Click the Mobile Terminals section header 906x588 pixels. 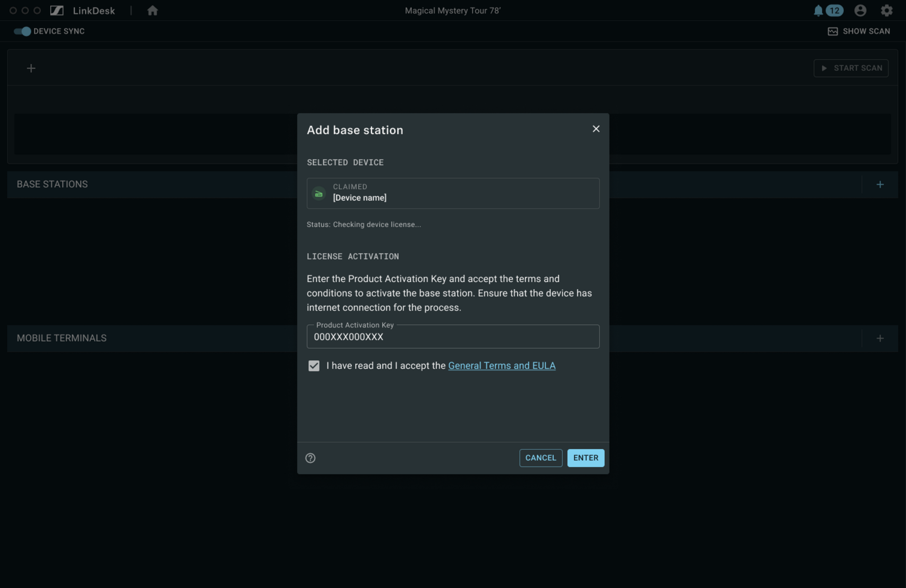click(61, 338)
